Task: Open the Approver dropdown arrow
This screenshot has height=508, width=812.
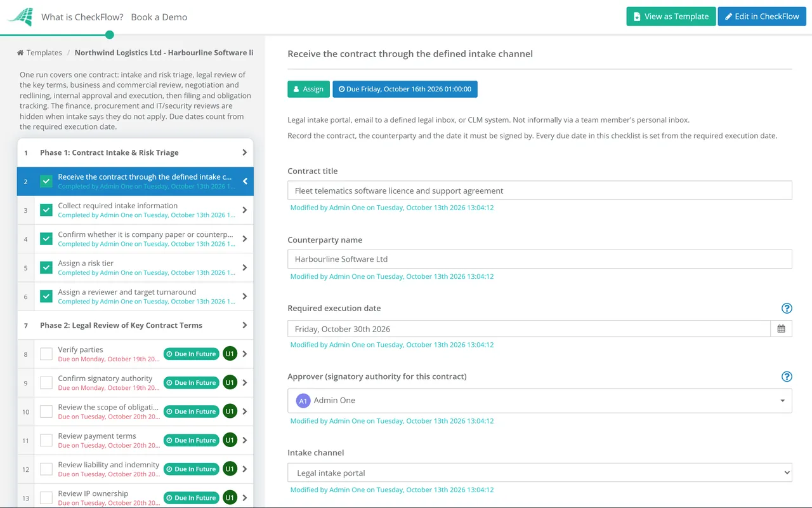Action: click(x=782, y=401)
